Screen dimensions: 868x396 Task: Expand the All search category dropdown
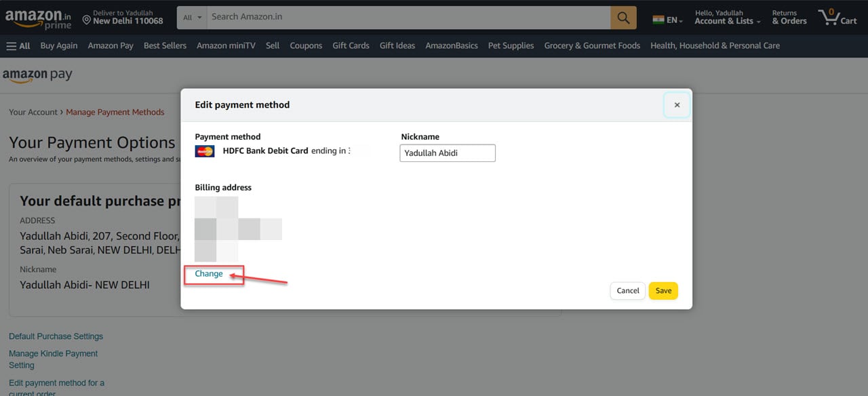[x=191, y=16]
